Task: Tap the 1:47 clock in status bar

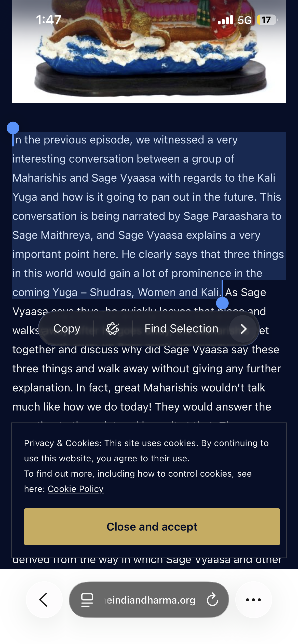Action: tap(48, 20)
